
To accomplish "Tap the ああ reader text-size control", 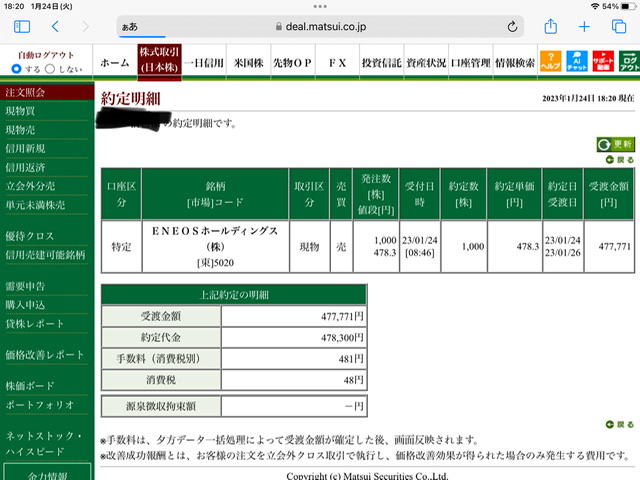I will coord(130,27).
